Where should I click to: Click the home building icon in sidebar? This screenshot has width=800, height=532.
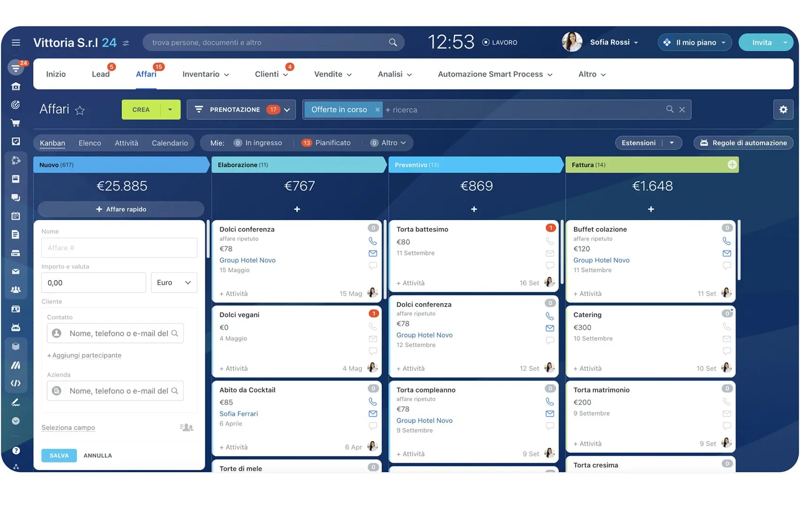[x=16, y=87]
